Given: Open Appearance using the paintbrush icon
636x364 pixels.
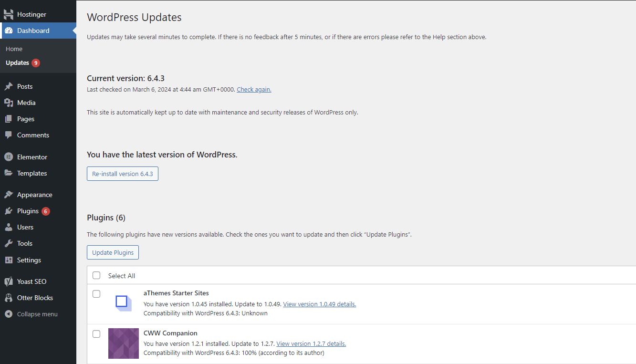Looking at the screenshot, I should click(9, 194).
